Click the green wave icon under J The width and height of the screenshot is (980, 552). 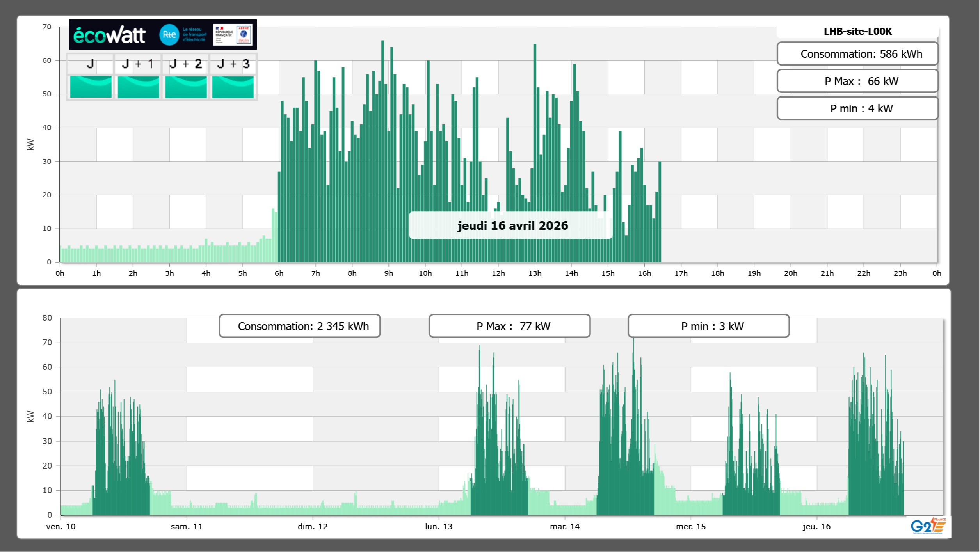[91, 87]
